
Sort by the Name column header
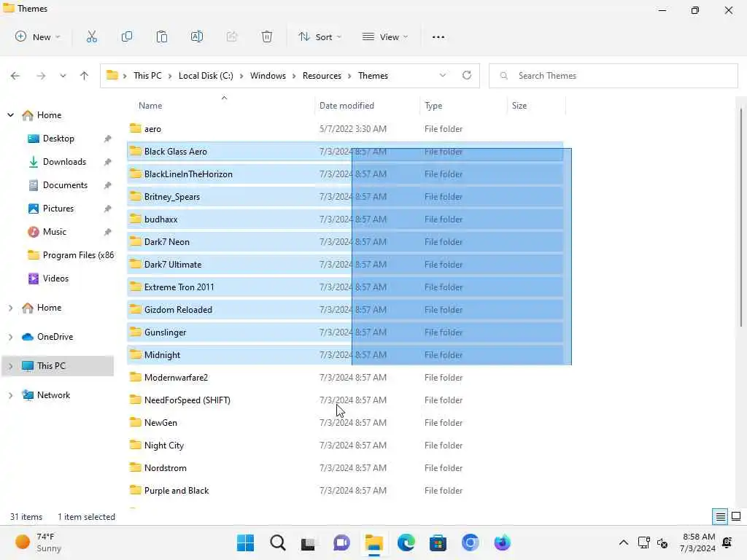pyautogui.click(x=220, y=105)
